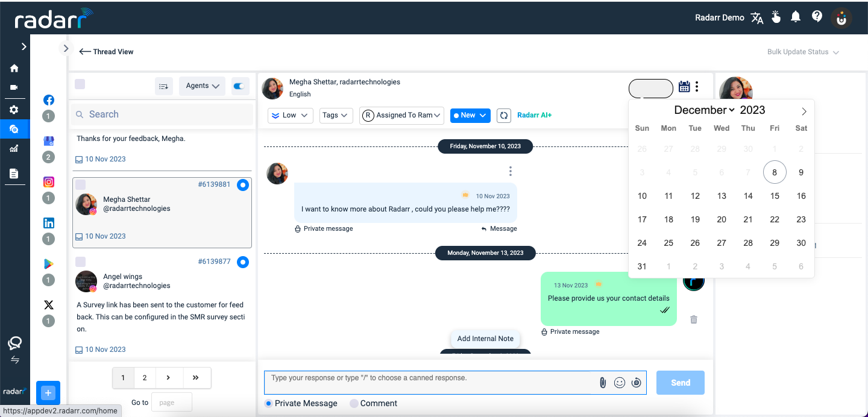Attach a file with paperclip icon
The width and height of the screenshot is (868, 417).
602,383
